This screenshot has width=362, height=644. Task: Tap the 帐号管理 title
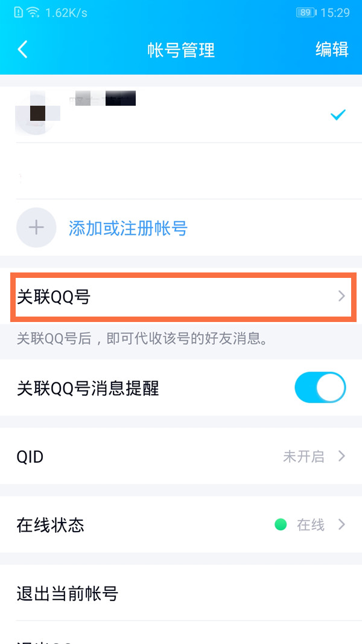(x=180, y=50)
